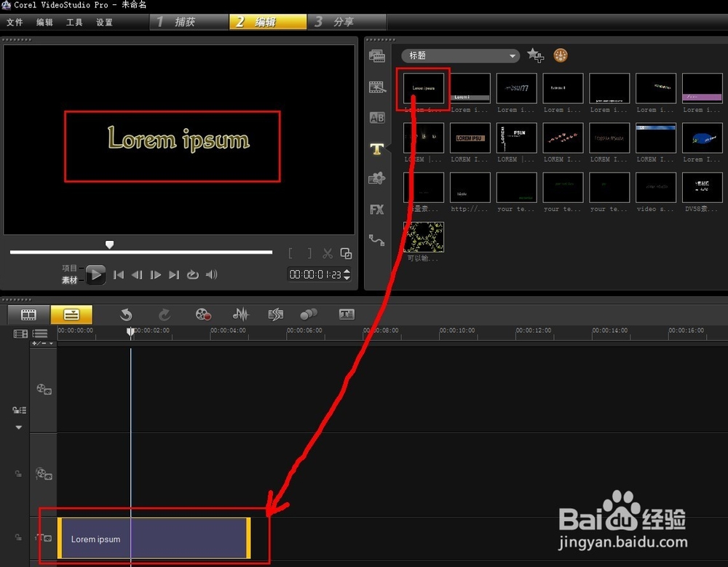Redo the last action
728x567 pixels.
point(165,314)
